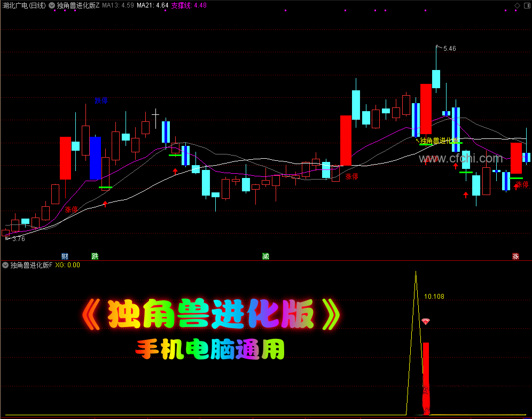Open the 独角兽进化版F sub-panel dropdown arrow
The width and height of the screenshot is (532, 419).
point(5,265)
